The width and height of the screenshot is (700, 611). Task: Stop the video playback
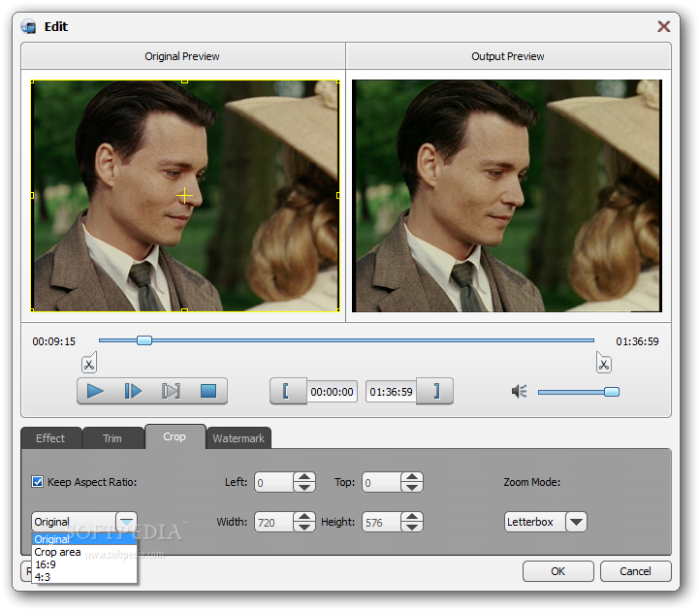[x=208, y=391]
